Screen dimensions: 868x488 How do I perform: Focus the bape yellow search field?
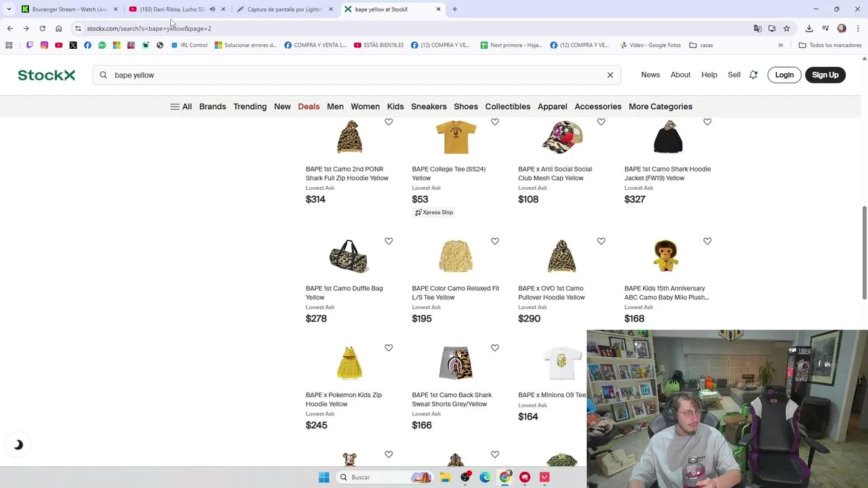356,75
